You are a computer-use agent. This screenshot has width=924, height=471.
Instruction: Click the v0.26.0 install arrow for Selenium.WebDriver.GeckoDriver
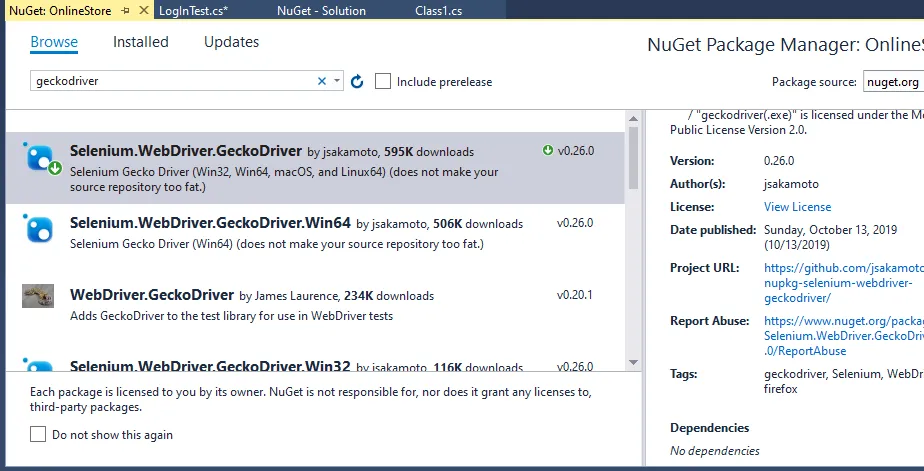point(548,151)
